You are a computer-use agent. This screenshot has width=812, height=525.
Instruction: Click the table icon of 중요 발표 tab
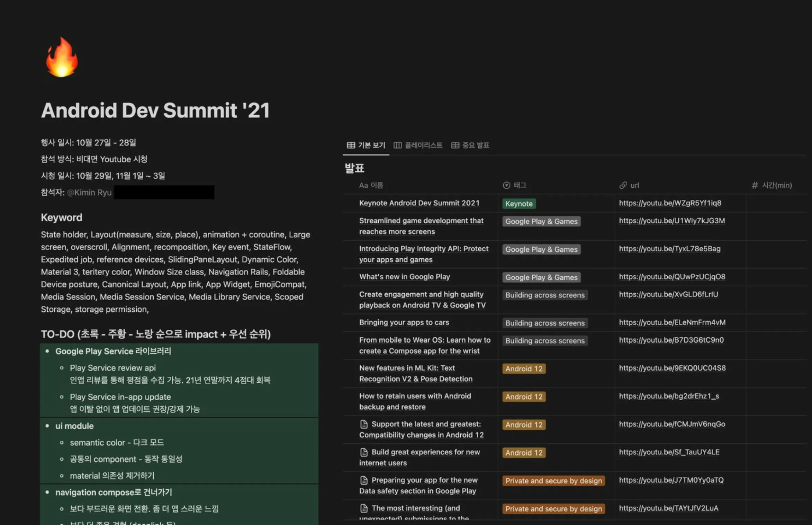click(455, 145)
